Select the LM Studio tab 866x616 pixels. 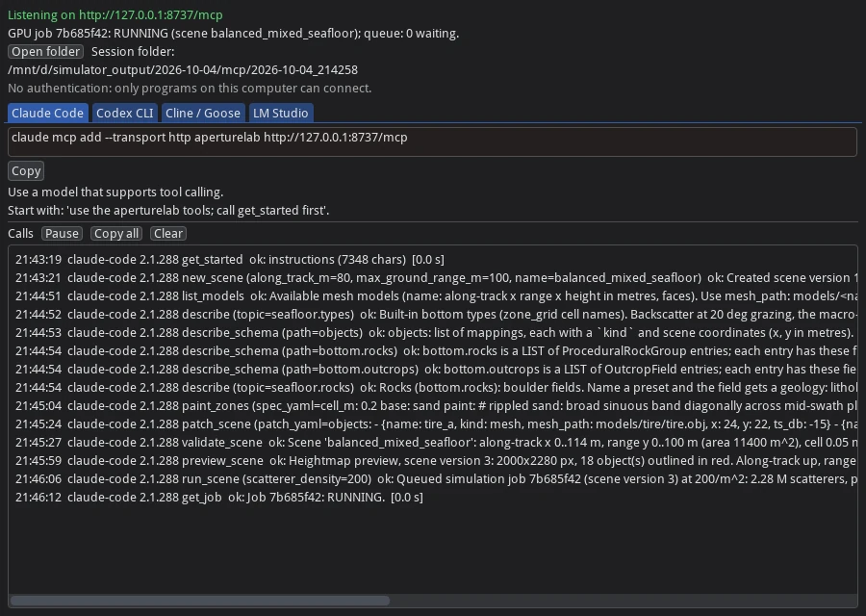[281, 113]
